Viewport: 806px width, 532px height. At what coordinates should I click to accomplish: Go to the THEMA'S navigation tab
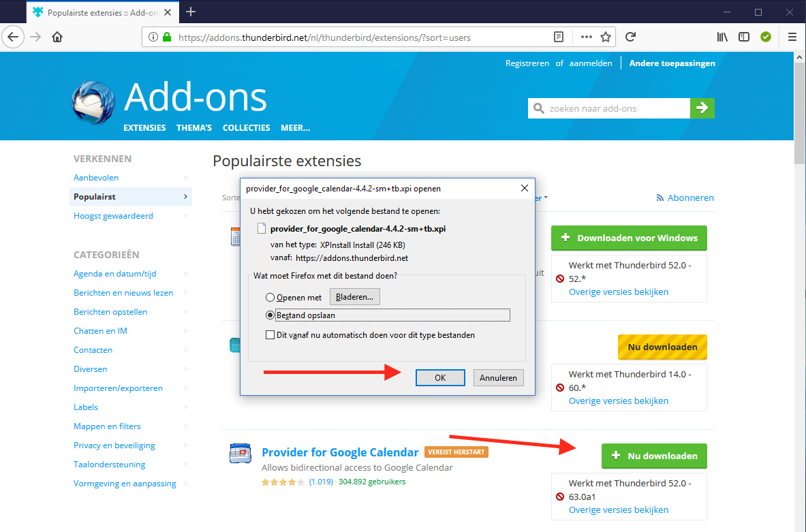[x=194, y=128]
